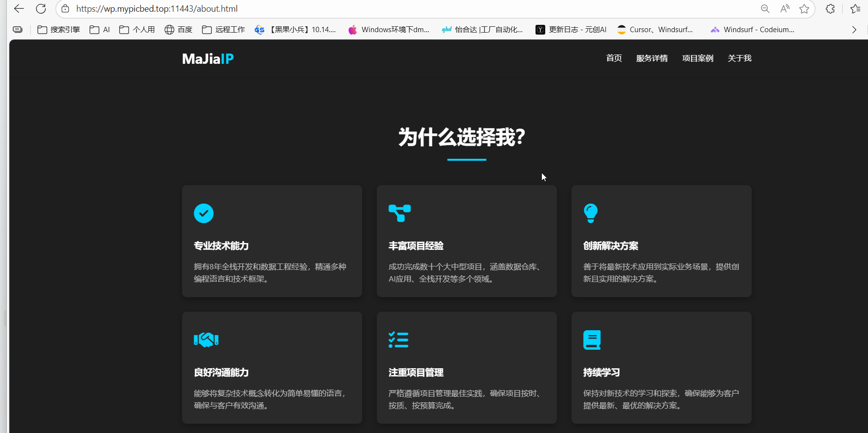
Task: Open the 百度 bookmark
Action: 179,30
